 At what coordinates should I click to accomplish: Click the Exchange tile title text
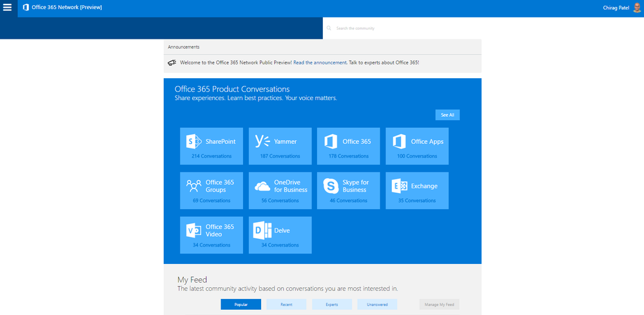pos(424,186)
